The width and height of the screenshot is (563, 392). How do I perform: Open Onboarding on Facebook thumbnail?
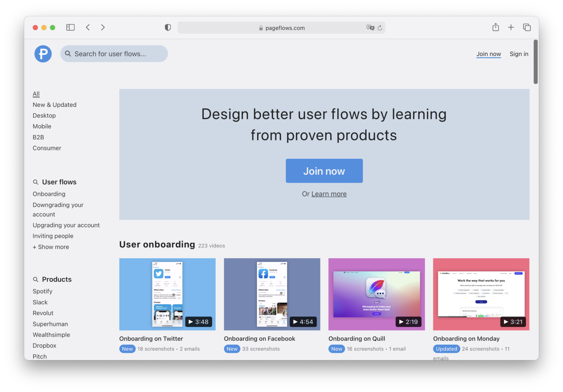point(272,294)
